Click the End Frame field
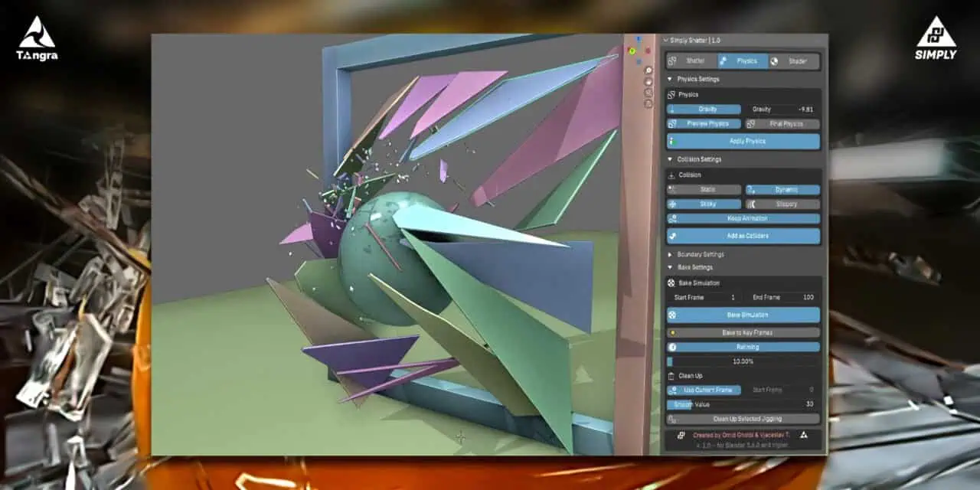The width and height of the screenshot is (980, 490). (x=782, y=297)
